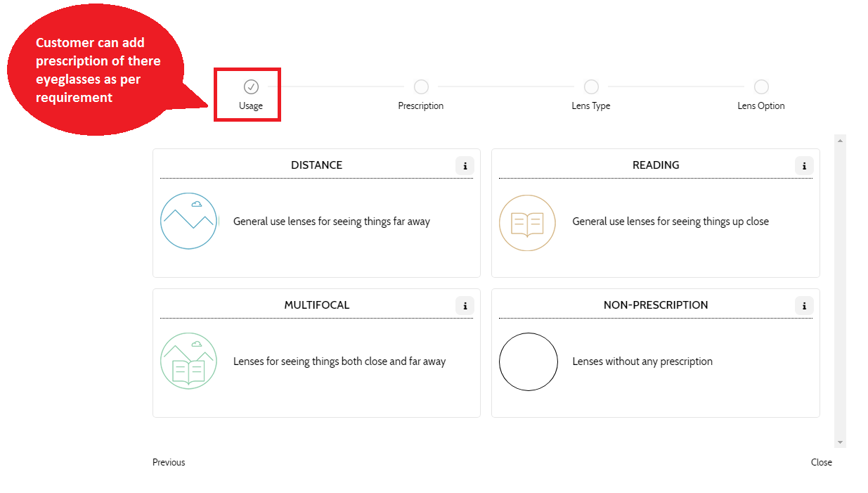The height and width of the screenshot is (493, 868).
Task: Click the Lens Type step circle
Action: (591, 87)
